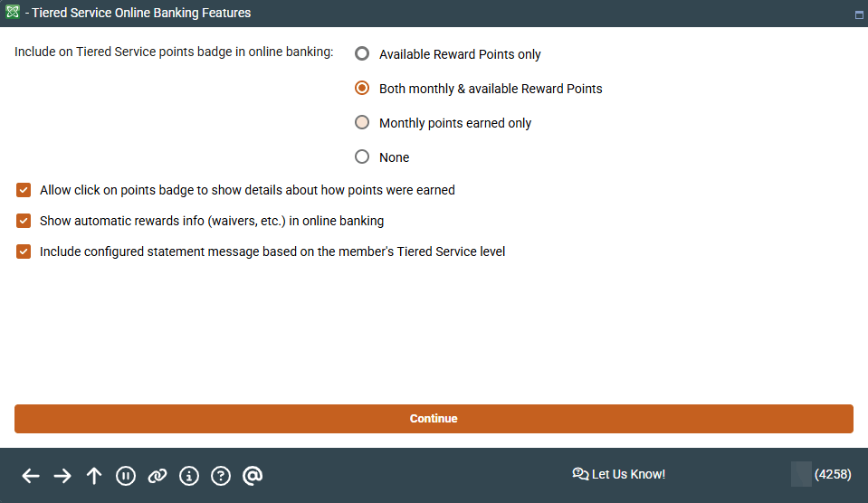Click the @ symbol icon

tap(253, 476)
